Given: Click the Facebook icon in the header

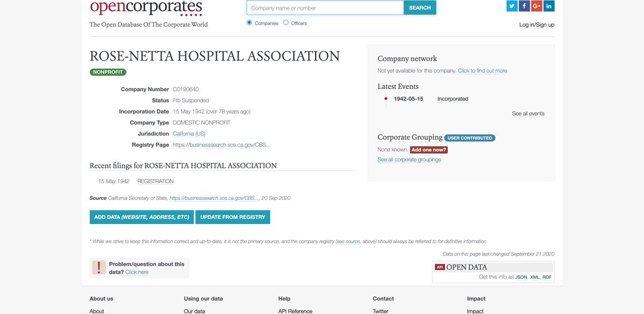Looking at the screenshot, I should point(524,6).
